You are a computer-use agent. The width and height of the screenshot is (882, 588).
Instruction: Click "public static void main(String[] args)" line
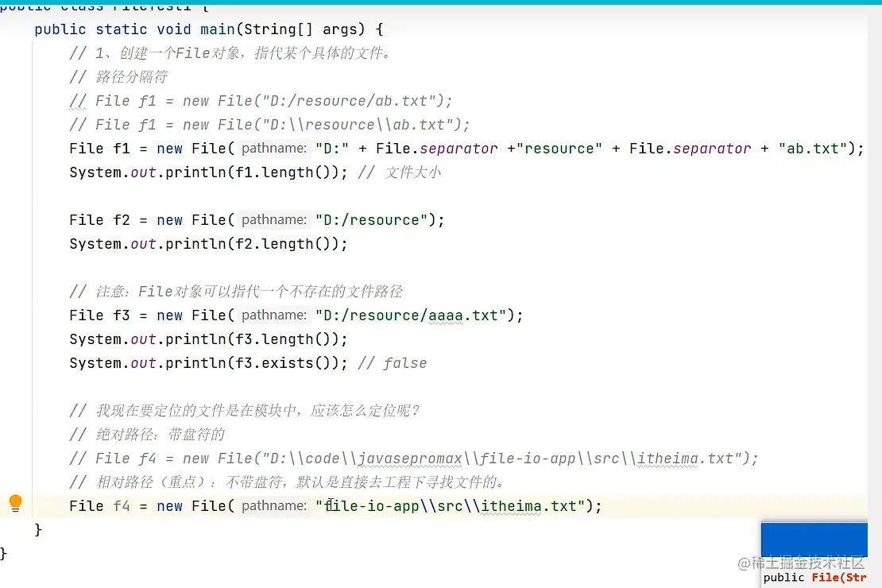(x=209, y=29)
